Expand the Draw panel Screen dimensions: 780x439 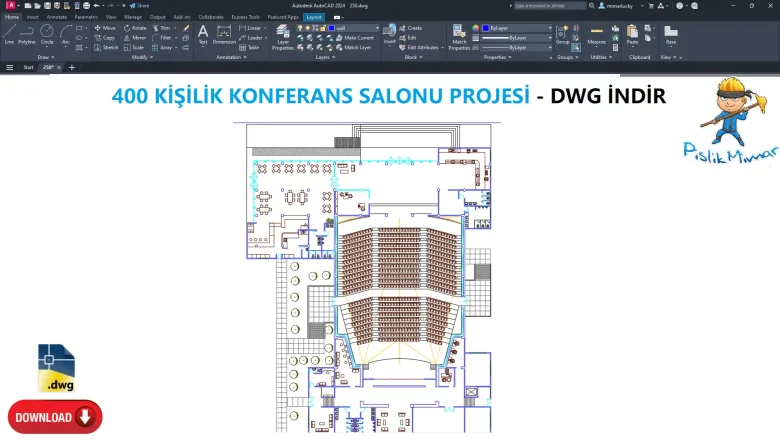[x=46, y=57]
